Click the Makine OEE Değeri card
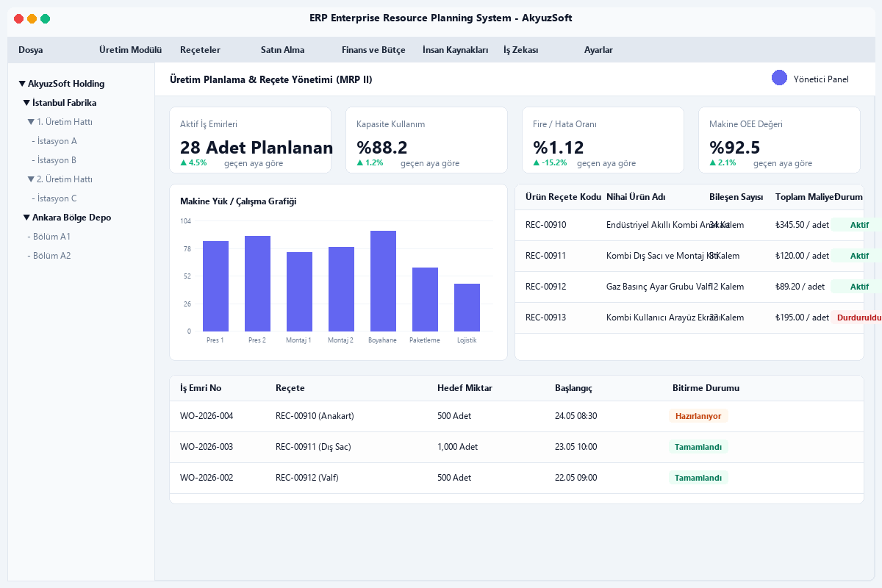Screen dimensions: 882x588 (779, 140)
